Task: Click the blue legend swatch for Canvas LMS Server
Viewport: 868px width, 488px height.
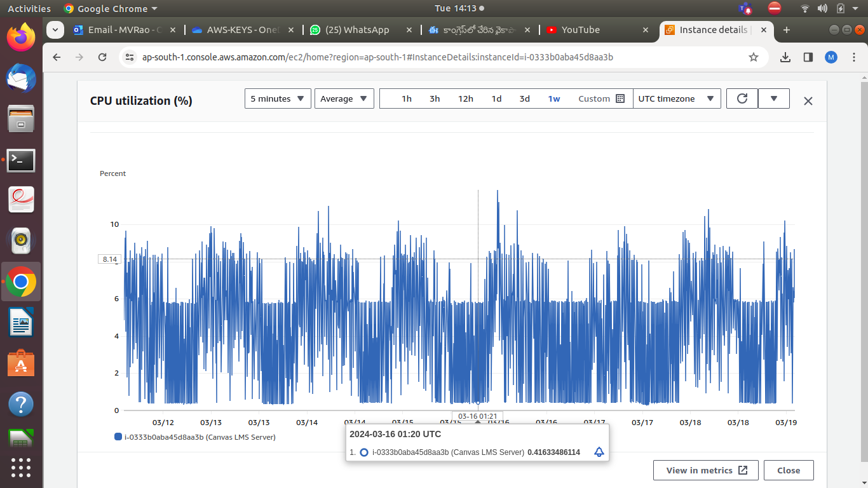Action: [118, 437]
